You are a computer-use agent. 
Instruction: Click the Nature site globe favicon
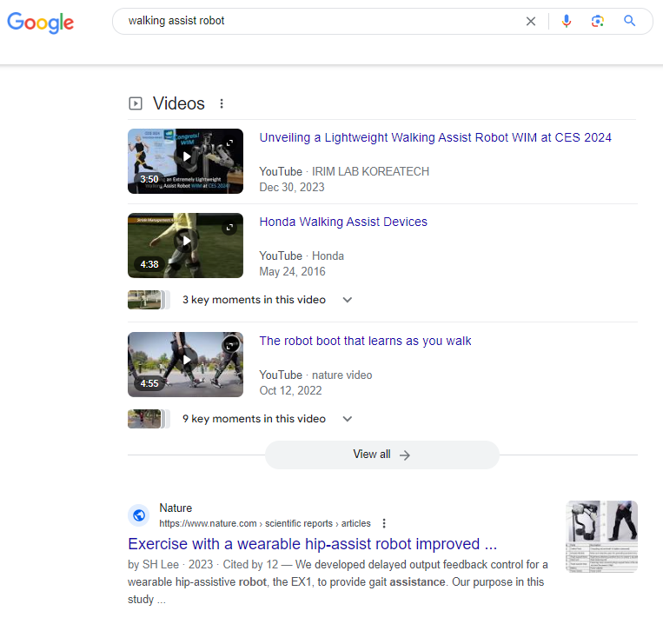[139, 515]
